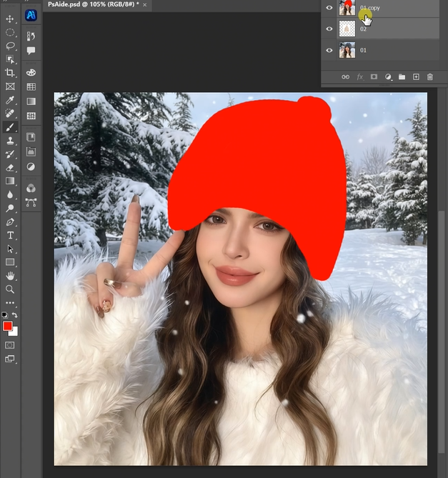Select the Eraser tool
This screenshot has width=448, height=478.
10,168
